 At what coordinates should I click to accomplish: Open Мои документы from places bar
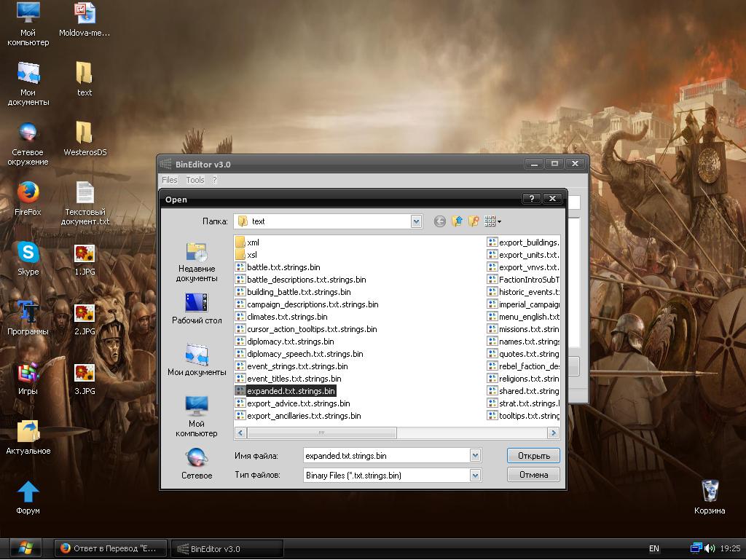197,360
